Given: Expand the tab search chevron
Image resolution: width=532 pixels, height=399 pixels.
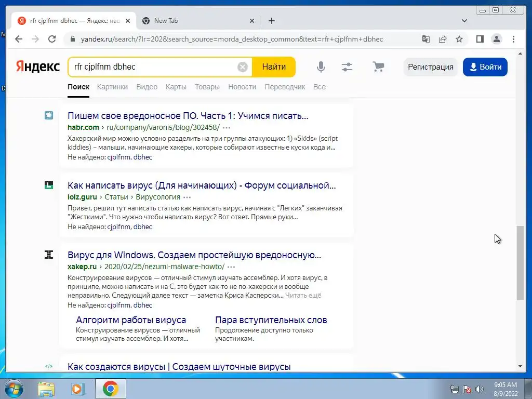Looking at the screenshot, I should click(x=464, y=21).
